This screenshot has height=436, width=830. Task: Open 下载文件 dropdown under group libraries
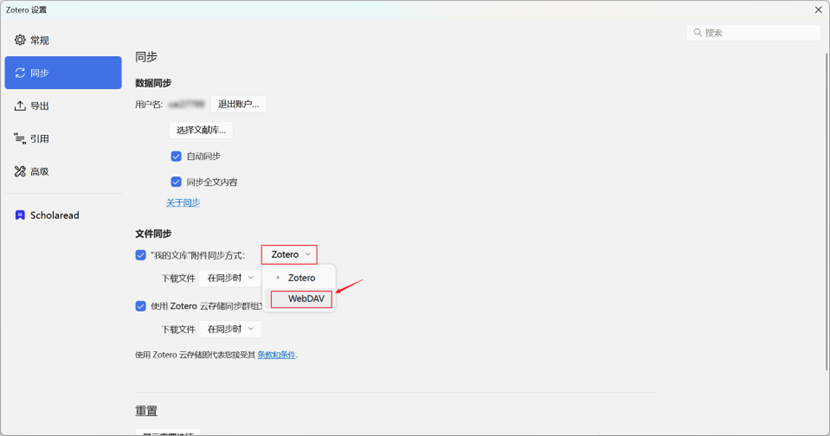click(230, 329)
